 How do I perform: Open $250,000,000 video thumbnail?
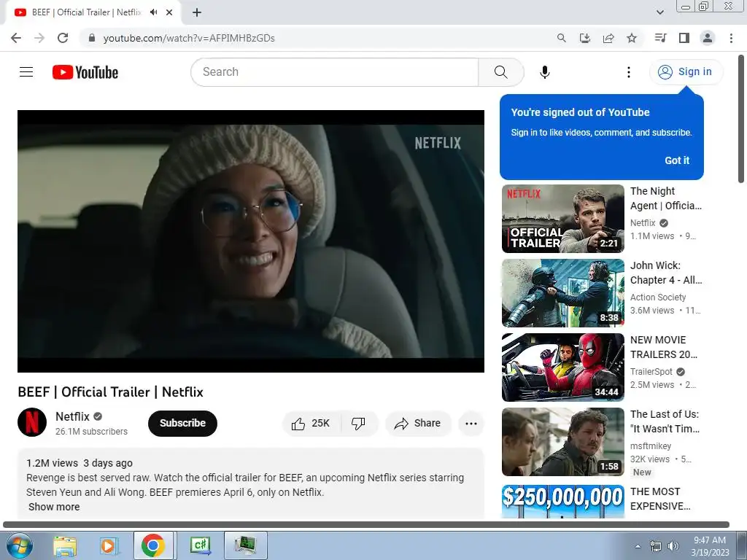click(x=562, y=502)
